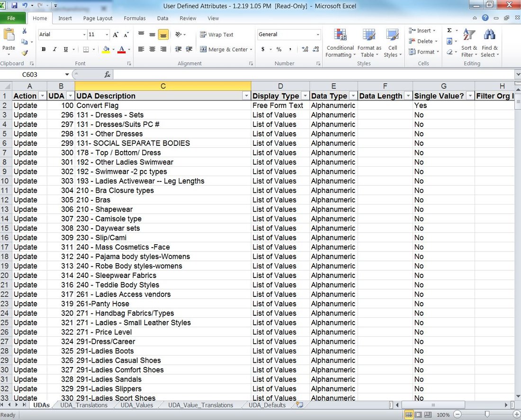Viewport: 521px width, 420px height.
Task: Open Format as Table gallery
Action: (x=369, y=43)
